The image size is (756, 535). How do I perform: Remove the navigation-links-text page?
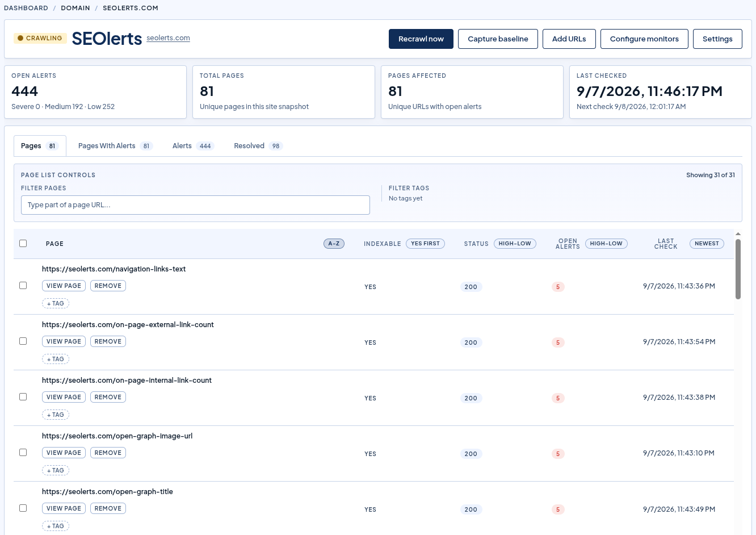[108, 286]
